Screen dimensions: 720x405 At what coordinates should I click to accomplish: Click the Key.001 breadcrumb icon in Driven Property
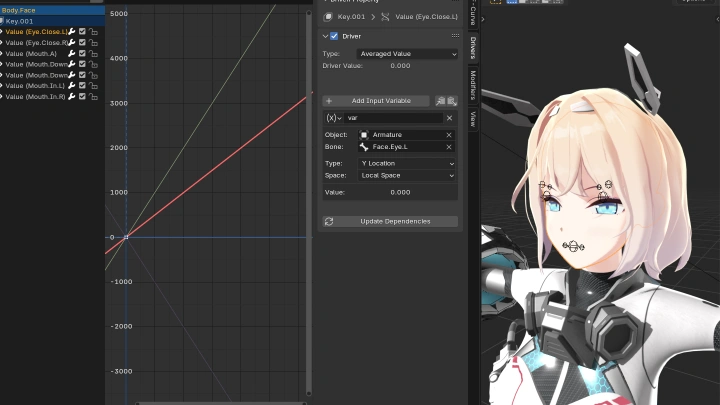click(328, 17)
